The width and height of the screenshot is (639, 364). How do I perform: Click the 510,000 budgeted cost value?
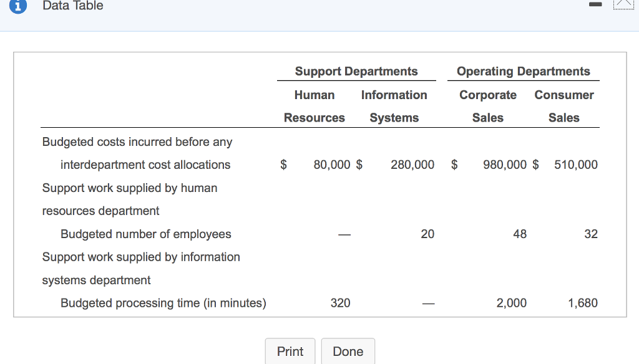tap(576, 165)
